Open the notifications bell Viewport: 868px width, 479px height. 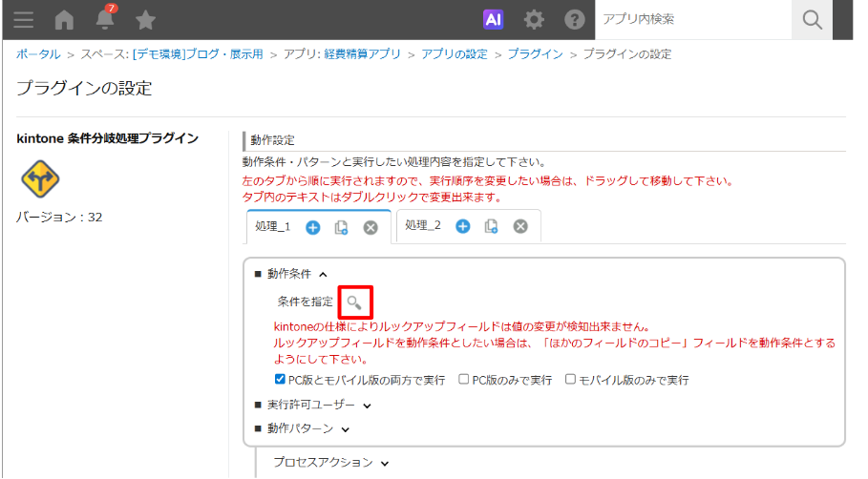point(105,20)
